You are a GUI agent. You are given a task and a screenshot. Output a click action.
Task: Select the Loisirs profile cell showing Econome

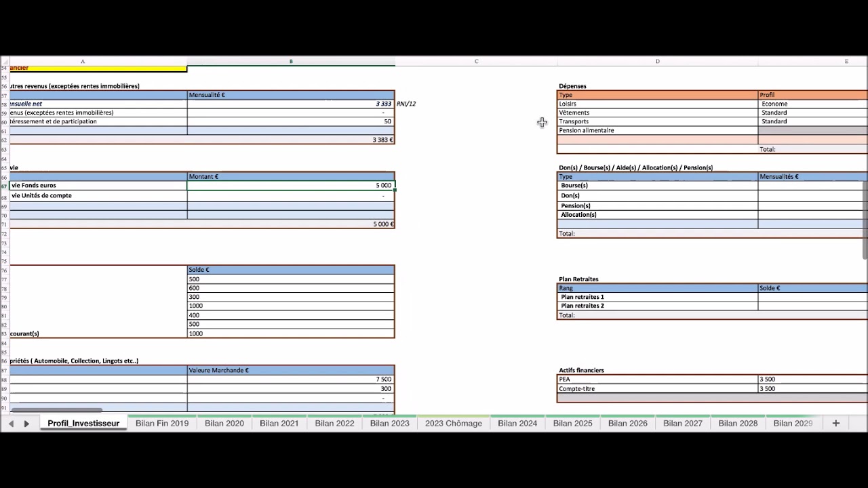(812, 104)
